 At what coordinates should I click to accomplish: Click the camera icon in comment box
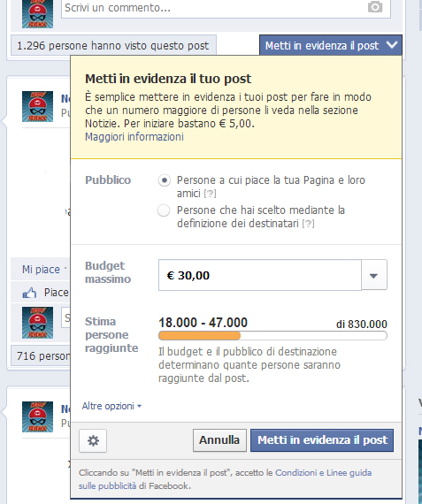point(375,7)
